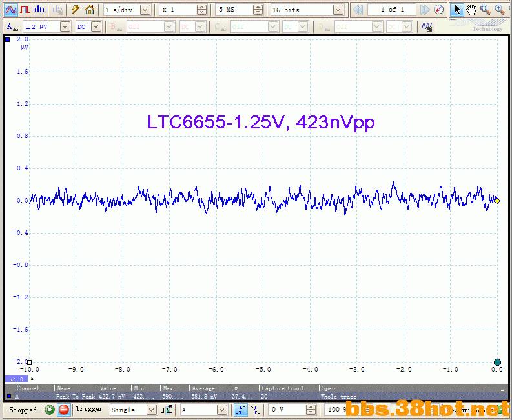Viewport: 512px width, 420px height.
Task: Click the Value column header
Action: 108,388
